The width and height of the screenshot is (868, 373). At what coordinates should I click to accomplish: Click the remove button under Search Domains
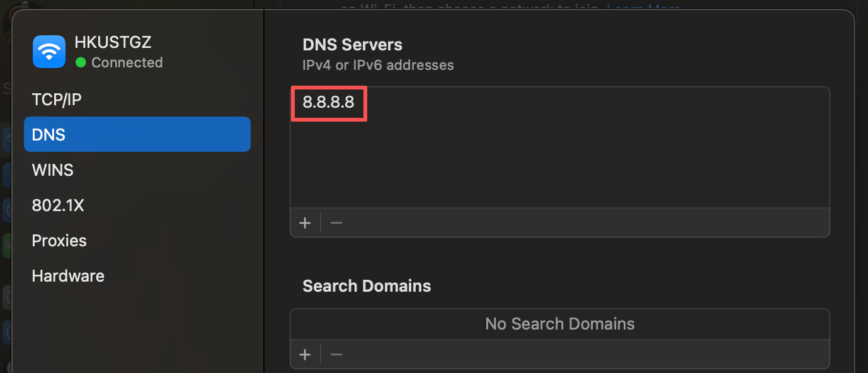point(336,354)
